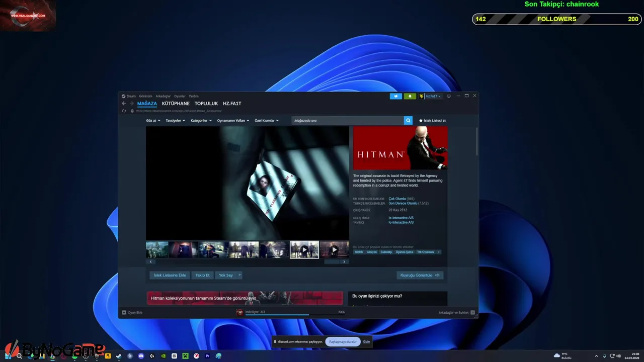Click right arrow of thumbnail strip
The height and width of the screenshot is (362, 644).
pyautogui.click(x=344, y=261)
